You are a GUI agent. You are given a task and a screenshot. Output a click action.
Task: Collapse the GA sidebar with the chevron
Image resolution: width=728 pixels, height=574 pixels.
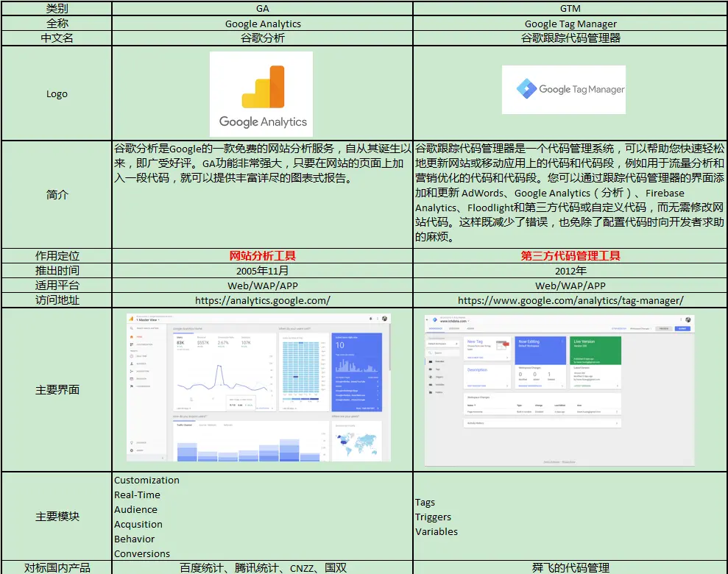(163, 457)
